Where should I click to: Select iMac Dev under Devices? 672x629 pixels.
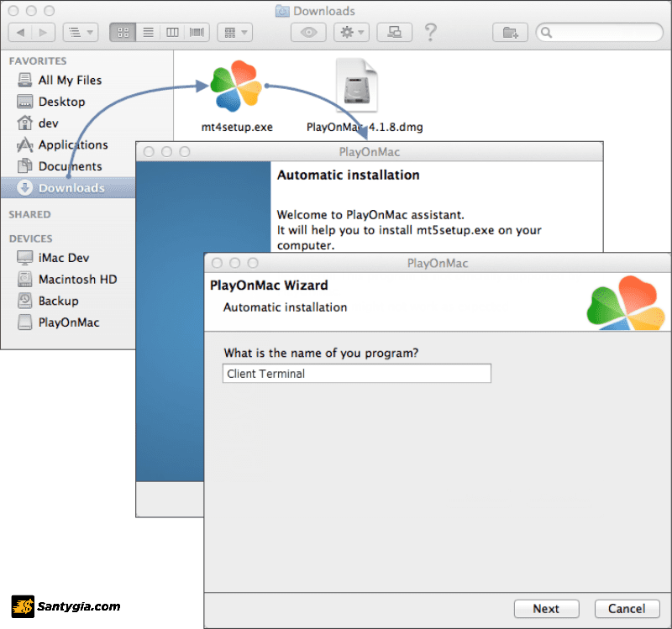click(64, 258)
